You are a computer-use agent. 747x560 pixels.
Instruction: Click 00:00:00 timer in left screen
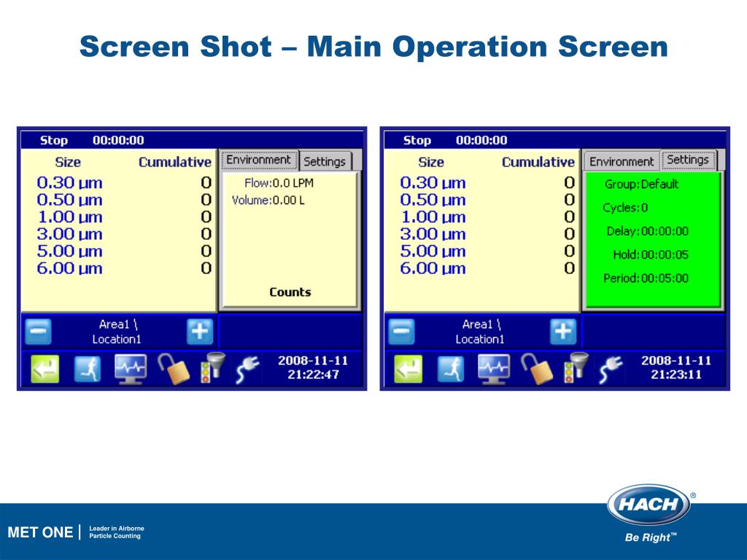[118, 141]
